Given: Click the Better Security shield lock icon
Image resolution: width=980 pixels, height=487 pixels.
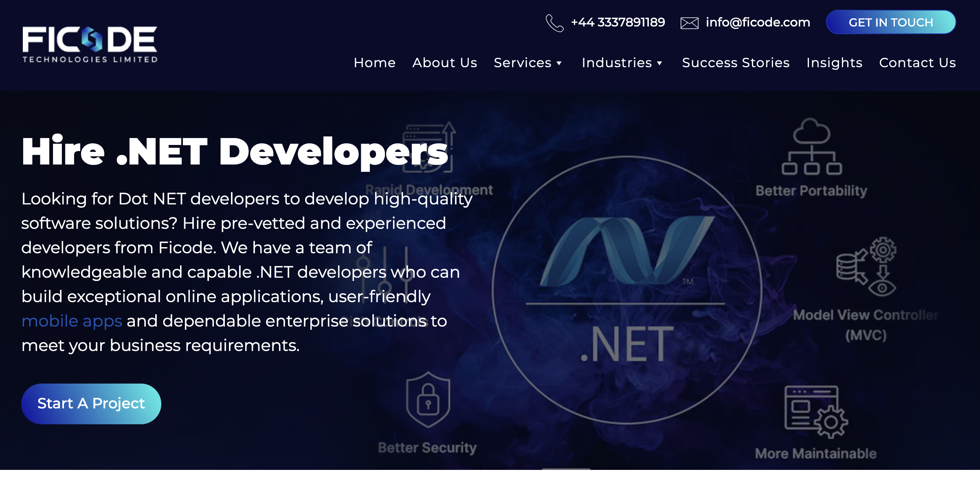Looking at the screenshot, I should (428, 399).
